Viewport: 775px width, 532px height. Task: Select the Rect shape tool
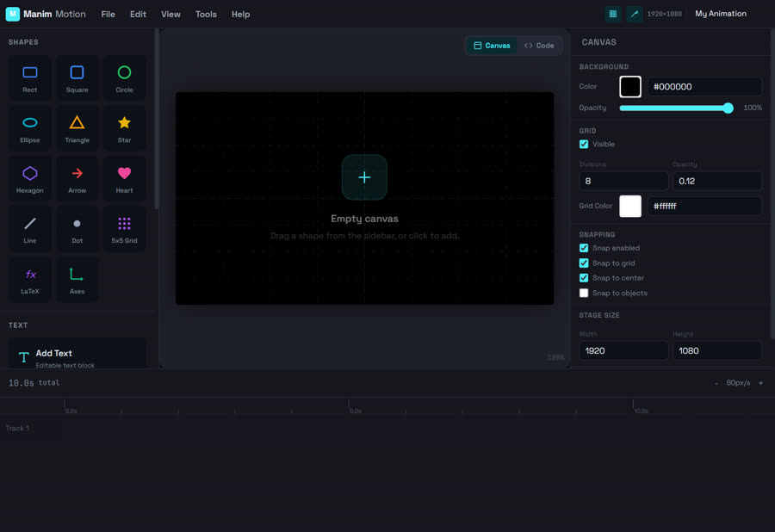pyautogui.click(x=29, y=78)
